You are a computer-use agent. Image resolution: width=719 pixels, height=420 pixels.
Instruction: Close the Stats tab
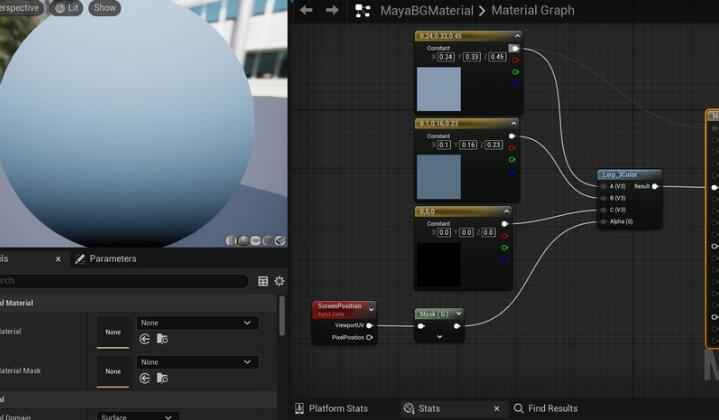[x=497, y=408]
